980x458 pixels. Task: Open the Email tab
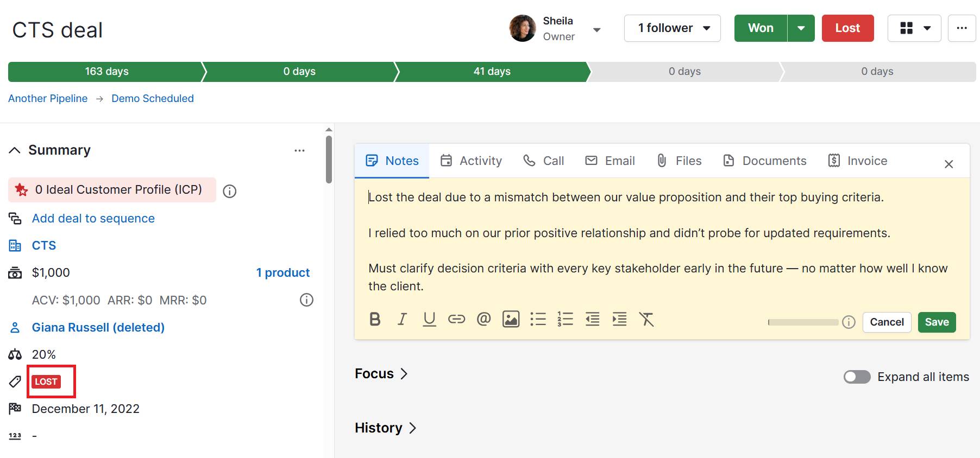pos(610,161)
